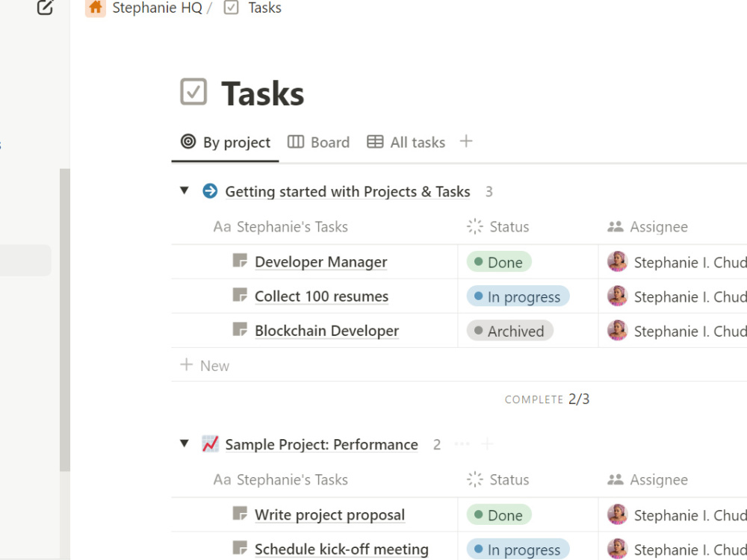Click the large Tasks page icon
The width and height of the screenshot is (747, 560).
click(193, 91)
